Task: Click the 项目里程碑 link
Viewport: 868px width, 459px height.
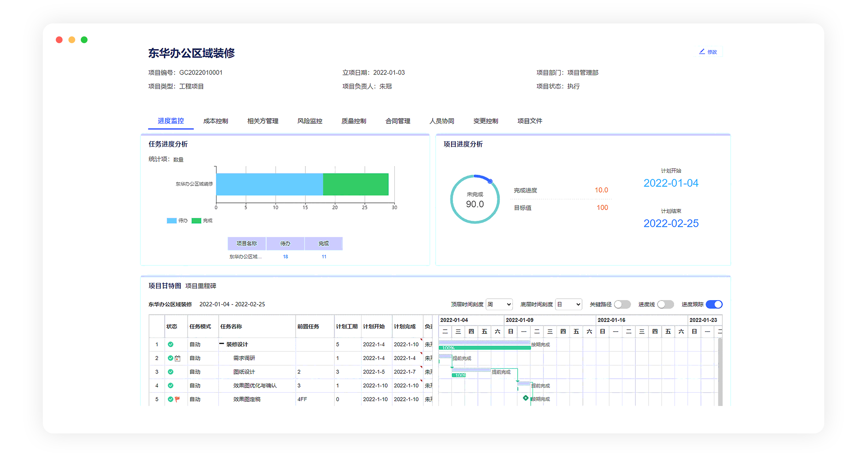Action: [201, 286]
